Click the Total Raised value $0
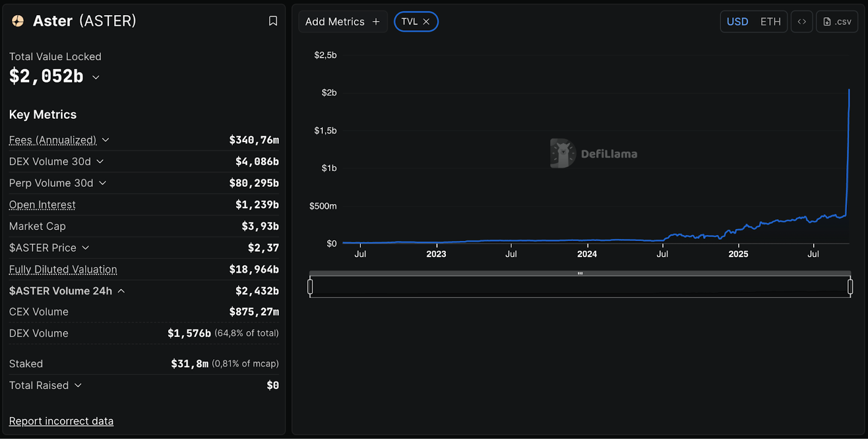Viewport: 868px width, 439px height. (273, 385)
